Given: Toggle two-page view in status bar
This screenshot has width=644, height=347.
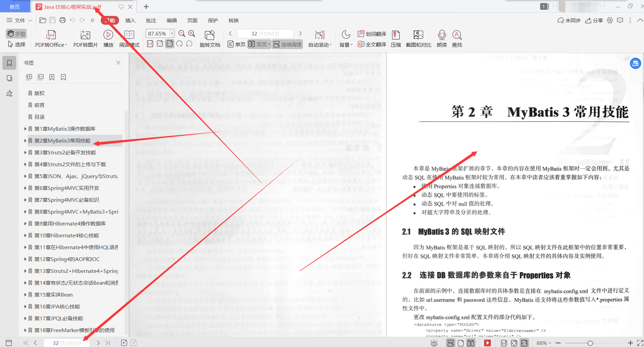Looking at the screenshot, I should (x=471, y=343).
